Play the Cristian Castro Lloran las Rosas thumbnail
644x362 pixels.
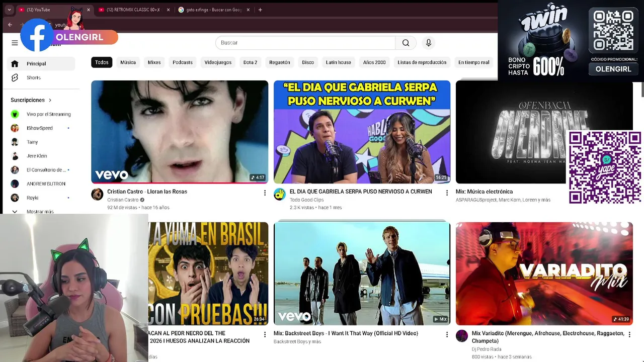point(180,132)
